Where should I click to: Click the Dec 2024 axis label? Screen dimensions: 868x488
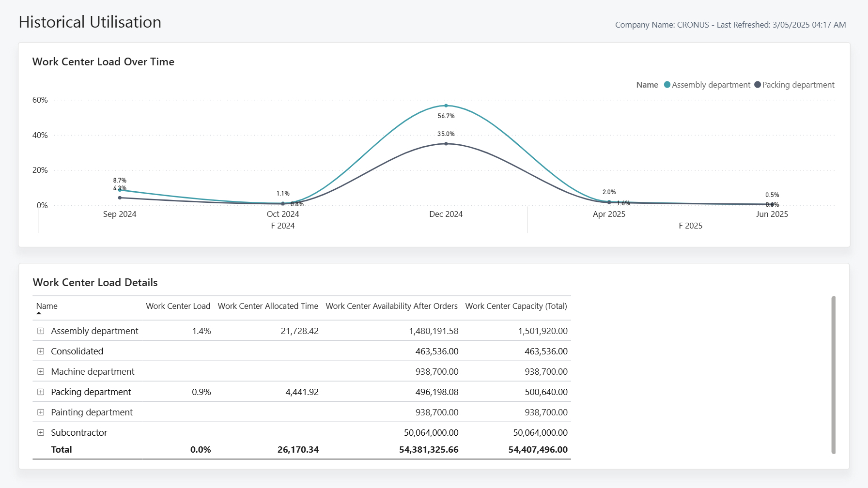coord(446,214)
